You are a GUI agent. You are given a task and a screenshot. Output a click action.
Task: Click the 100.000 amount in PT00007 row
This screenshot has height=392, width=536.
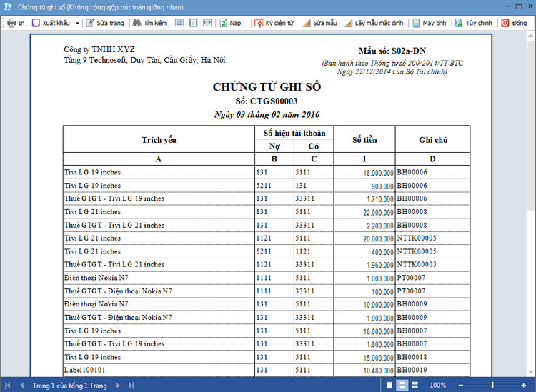(382, 291)
